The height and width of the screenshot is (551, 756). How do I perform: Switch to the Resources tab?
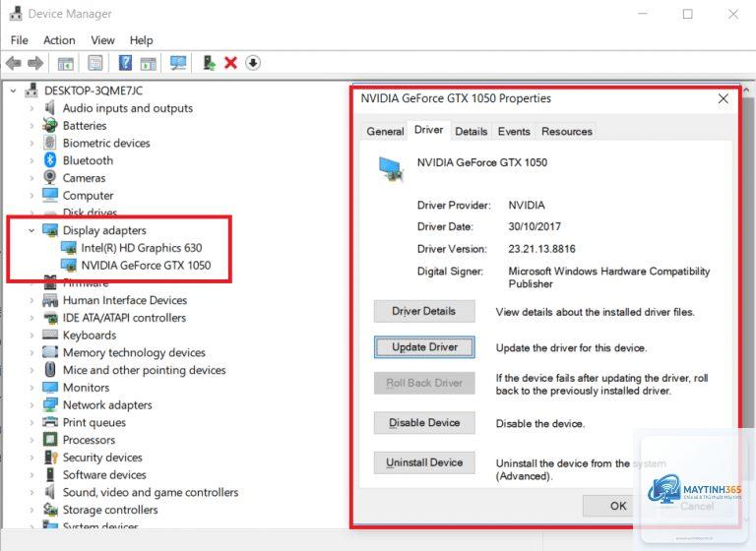[x=567, y=131]
